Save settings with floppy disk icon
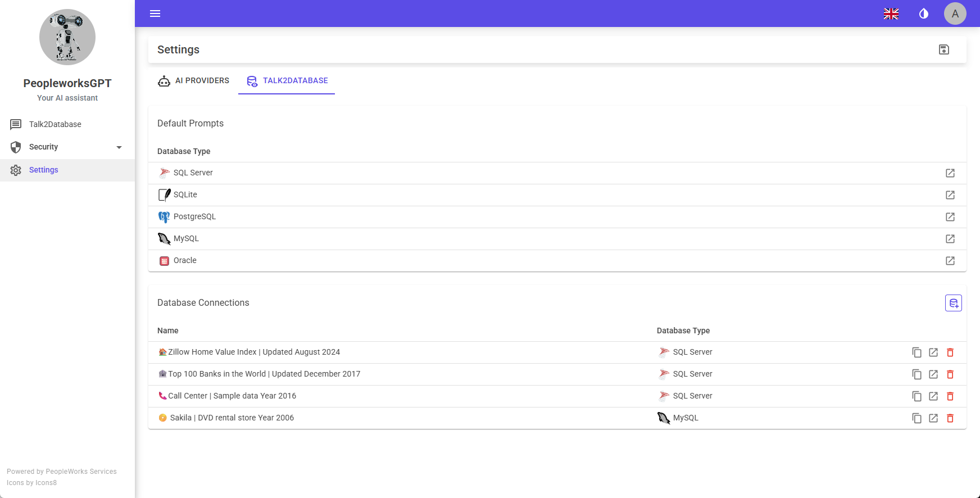 click(x=944, y=49)
